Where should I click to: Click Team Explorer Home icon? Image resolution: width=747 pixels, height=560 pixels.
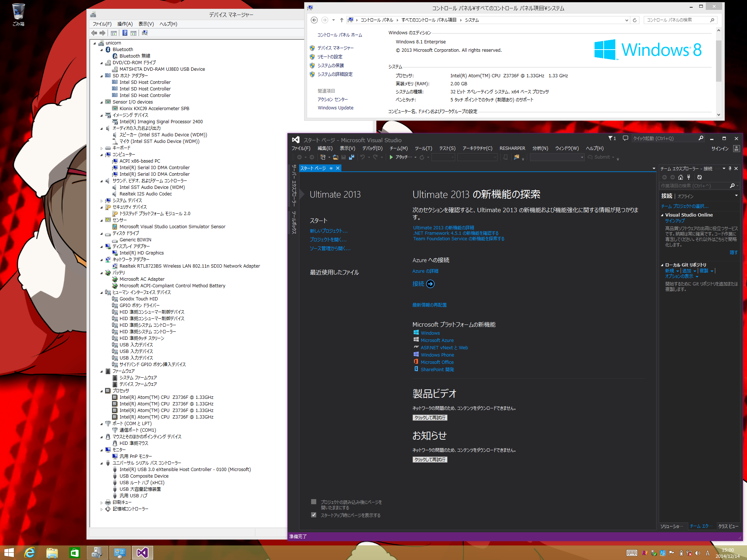(x=681, y=177)
